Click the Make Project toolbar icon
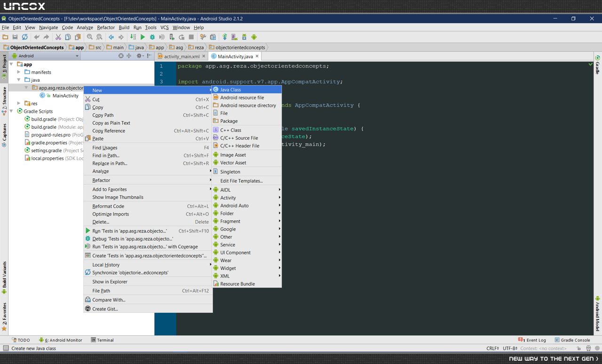Viewport: 602px width, 364px height. tap(133, 37)
